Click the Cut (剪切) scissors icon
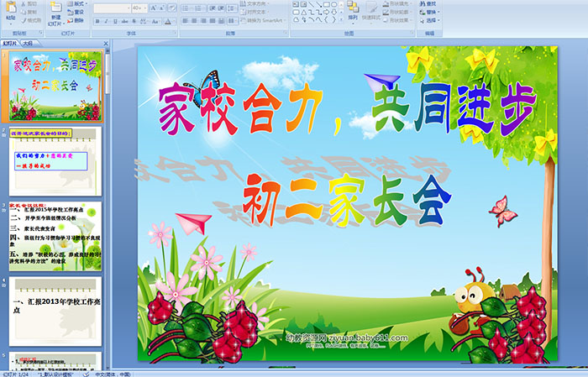The height and width of the screenshot is (377, 588). point(24,3)
